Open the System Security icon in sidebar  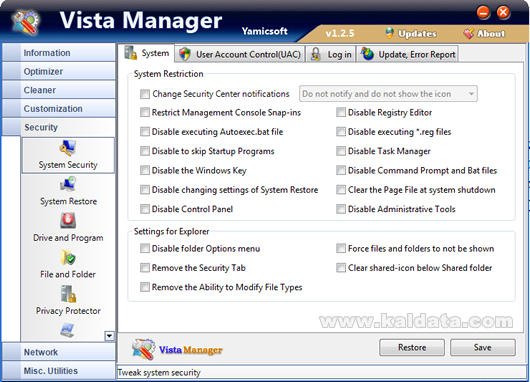(x=68, y=148)
